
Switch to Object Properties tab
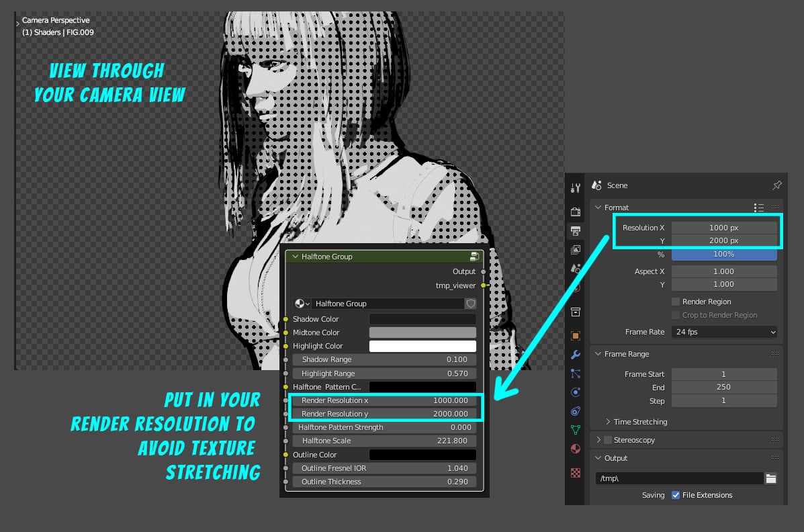point(575,335)
